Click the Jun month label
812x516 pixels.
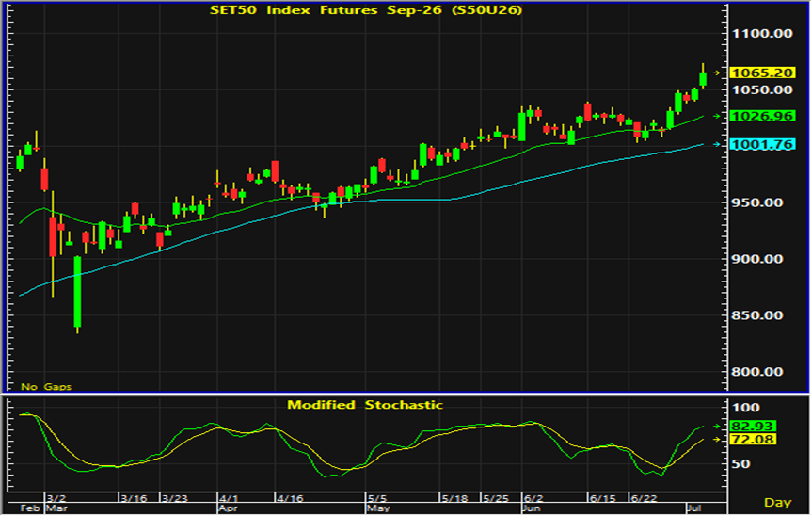tap(532, 508)
